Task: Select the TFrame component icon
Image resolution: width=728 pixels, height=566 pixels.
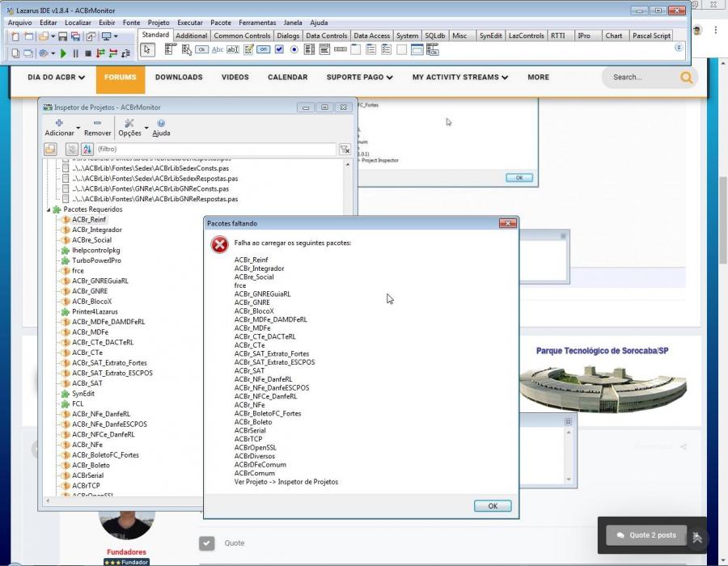Action: point(417,49)
